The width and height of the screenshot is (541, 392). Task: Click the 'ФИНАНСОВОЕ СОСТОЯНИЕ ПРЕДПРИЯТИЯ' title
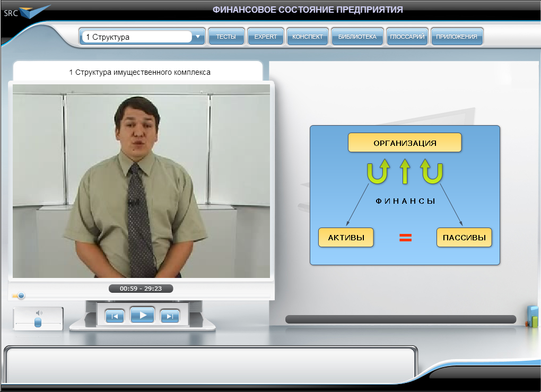tap(308, 10)
